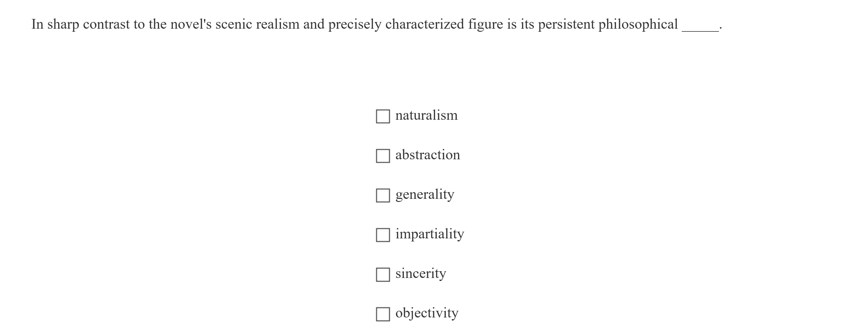The width and height of the screenshot is (868, 330).
Task: Select the answer labeled generality
Action: [x=425, y=194]
